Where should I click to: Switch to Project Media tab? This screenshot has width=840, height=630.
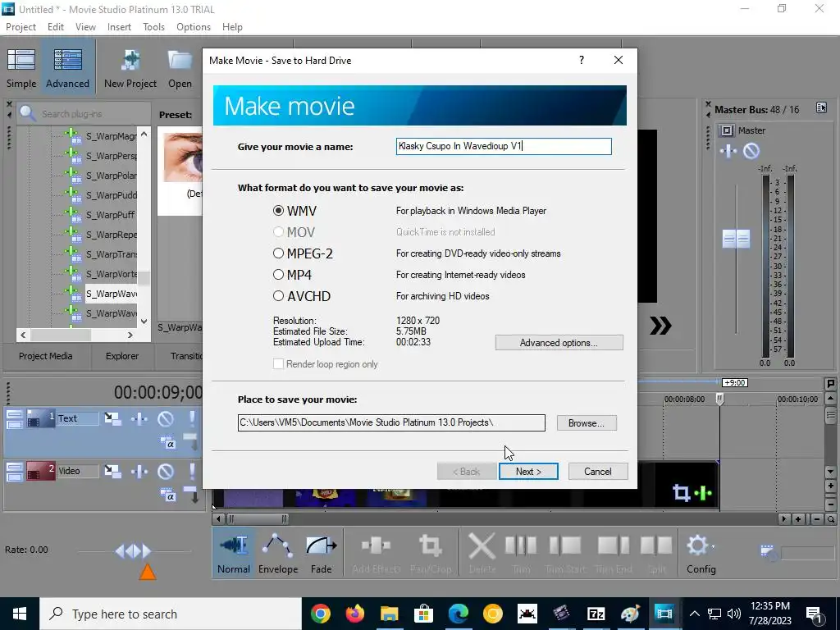46,356
